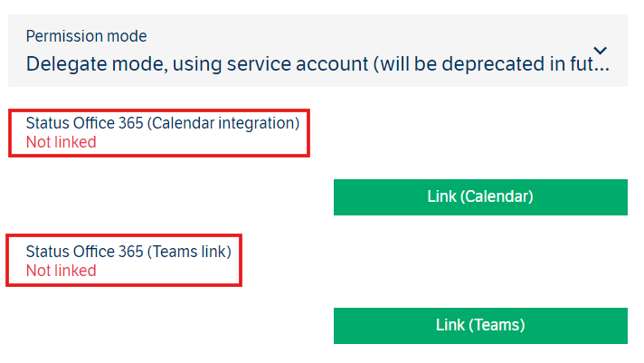This screenshot has width=644, height=363.
Task: Click inside the red-outlined Calendar status box
Action: [x=226, y=140]
